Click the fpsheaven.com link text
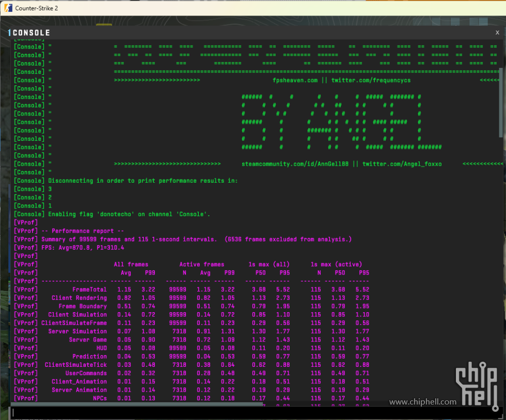This screenshot has width=506, height=420. pos(295,80)
